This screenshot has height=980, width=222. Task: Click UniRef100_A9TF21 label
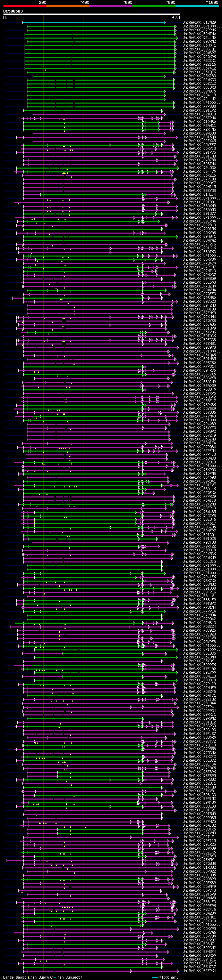pyautogui.click(x=199, y=810)
